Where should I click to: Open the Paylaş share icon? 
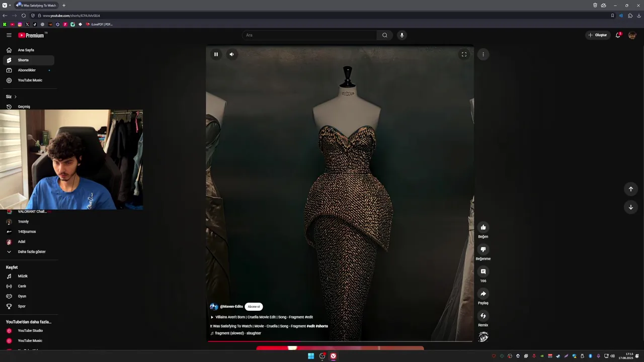pyautogui.click(x=483, y=294)
